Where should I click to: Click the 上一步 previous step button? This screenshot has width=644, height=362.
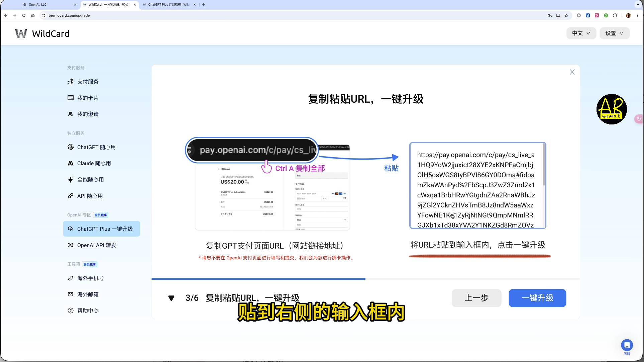(476, 298)
